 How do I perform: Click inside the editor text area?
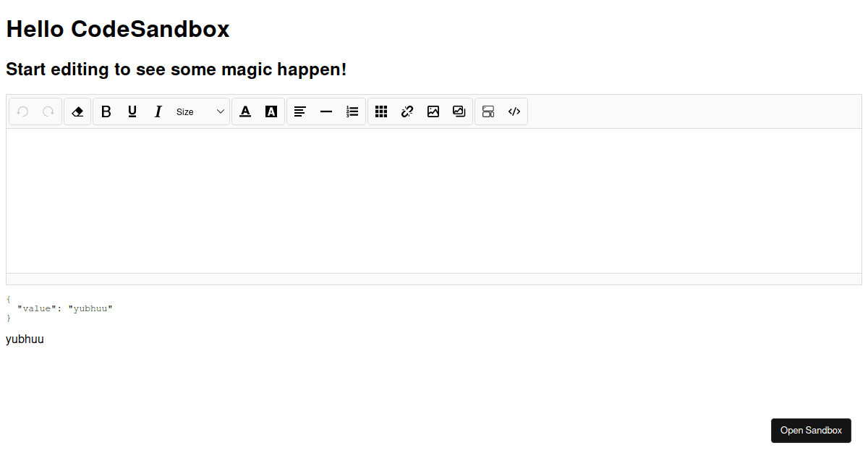pyautogui.click(x=434, y=200)
